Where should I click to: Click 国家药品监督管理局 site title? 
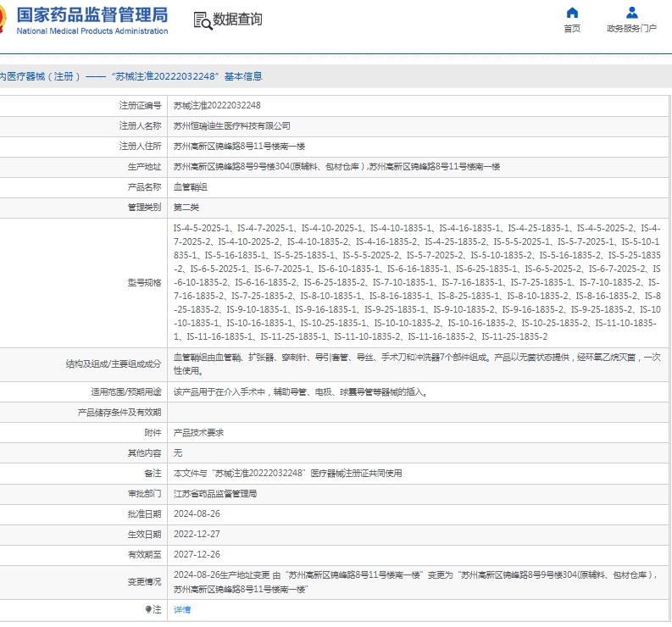92,15
